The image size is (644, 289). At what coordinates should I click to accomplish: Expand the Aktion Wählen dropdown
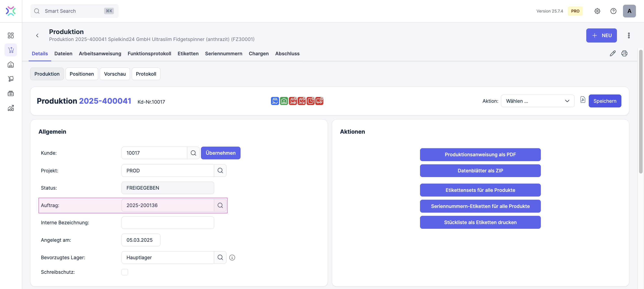click(x=537, y=101)
